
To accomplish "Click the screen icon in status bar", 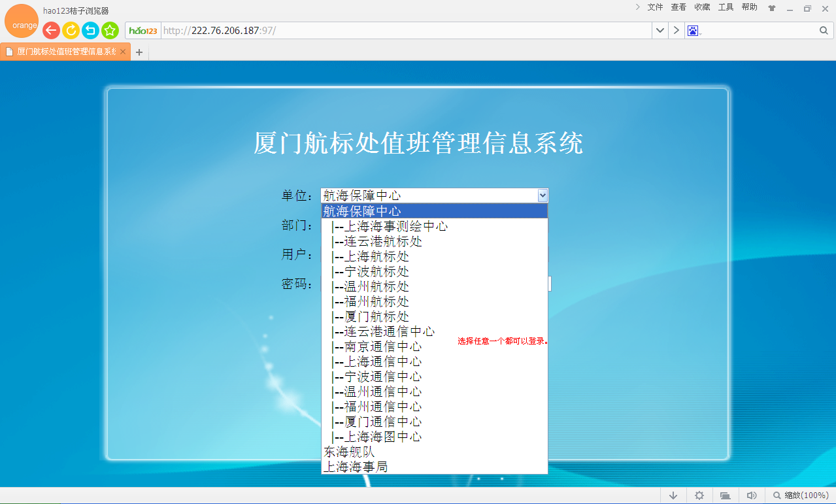I will [725, 496].
